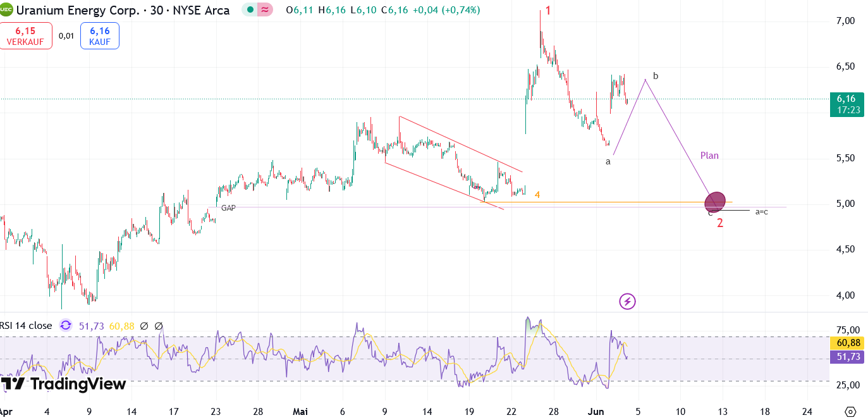
Task: Click the 6,16 KAUF buy button
Action: (x=100, y=36)
